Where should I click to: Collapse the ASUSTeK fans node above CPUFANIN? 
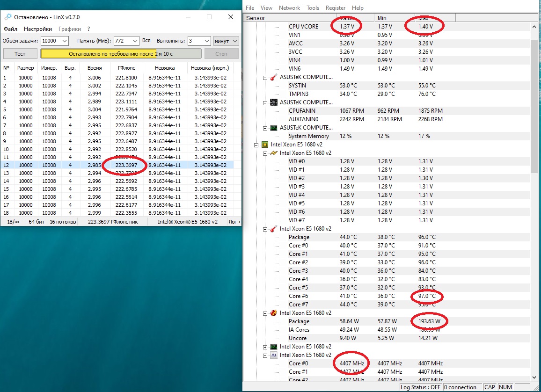(x=265, y=103)
